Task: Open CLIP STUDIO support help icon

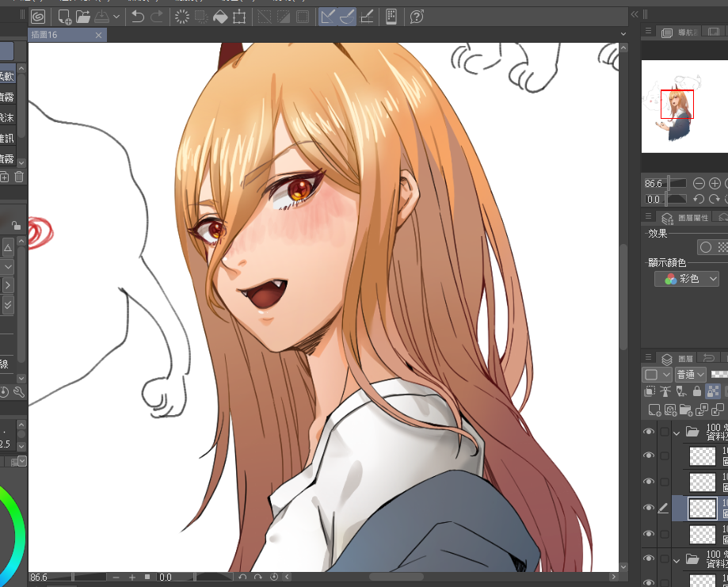Action: 417,17
